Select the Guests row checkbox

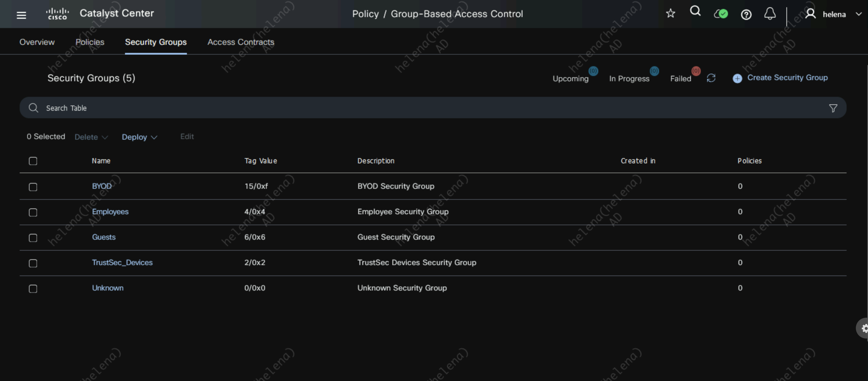click(33, 238)
